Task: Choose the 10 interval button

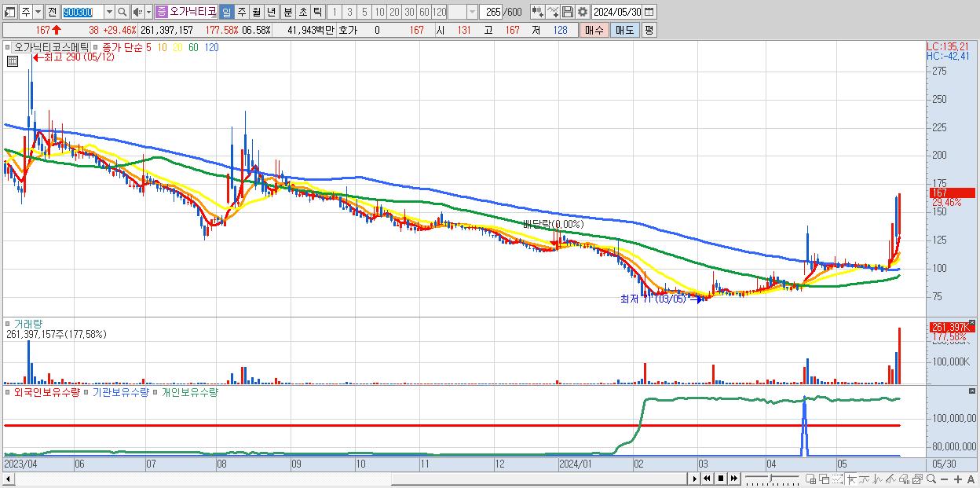Action: (x=379, y=12)
